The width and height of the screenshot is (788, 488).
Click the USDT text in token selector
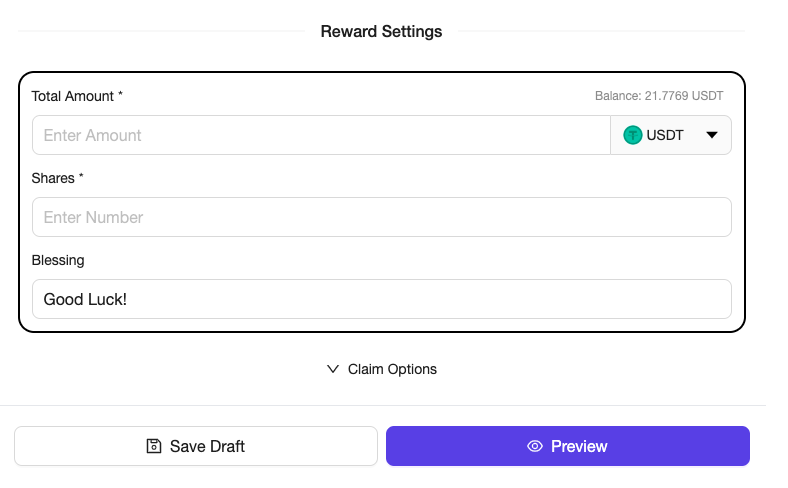coord(665,135)
